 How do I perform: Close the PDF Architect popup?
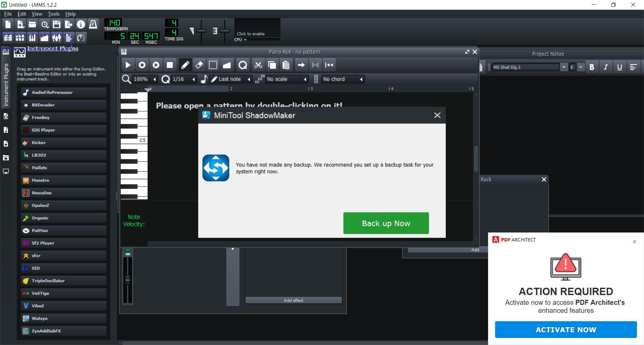634,241
